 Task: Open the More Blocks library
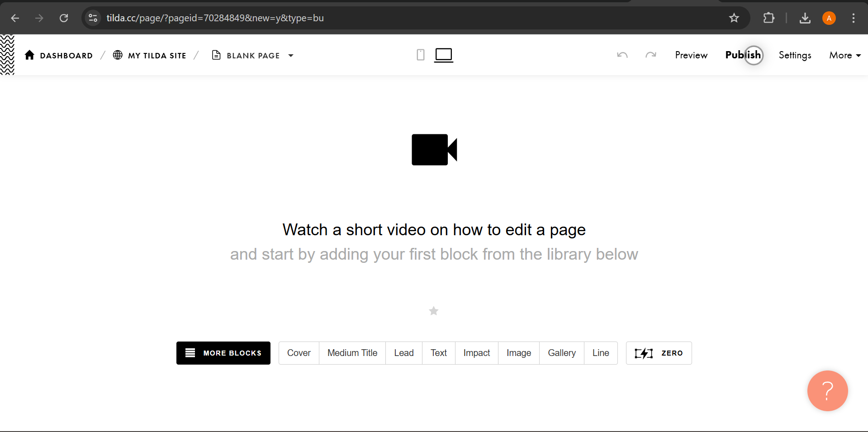223,353
